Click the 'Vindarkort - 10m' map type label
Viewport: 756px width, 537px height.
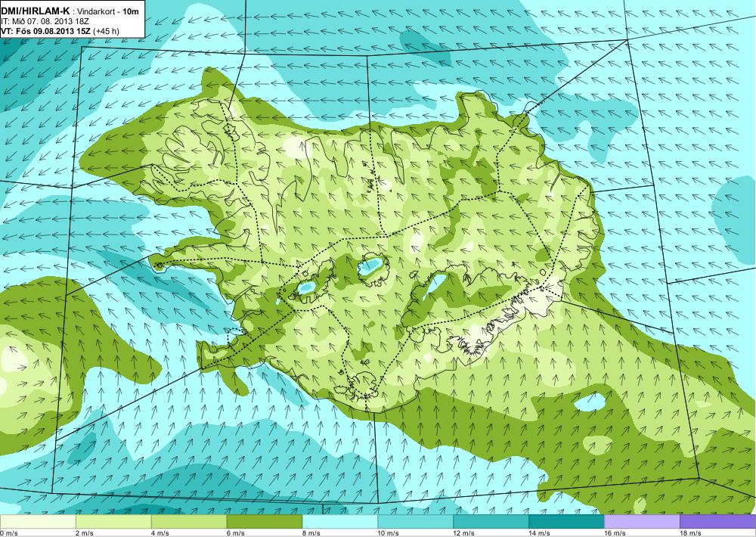108,11
